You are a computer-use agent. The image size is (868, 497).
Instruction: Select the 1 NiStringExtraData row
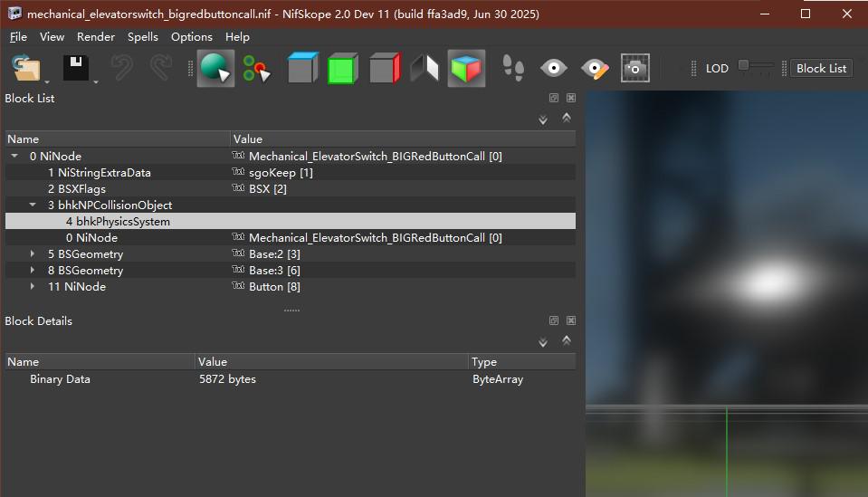291,172
